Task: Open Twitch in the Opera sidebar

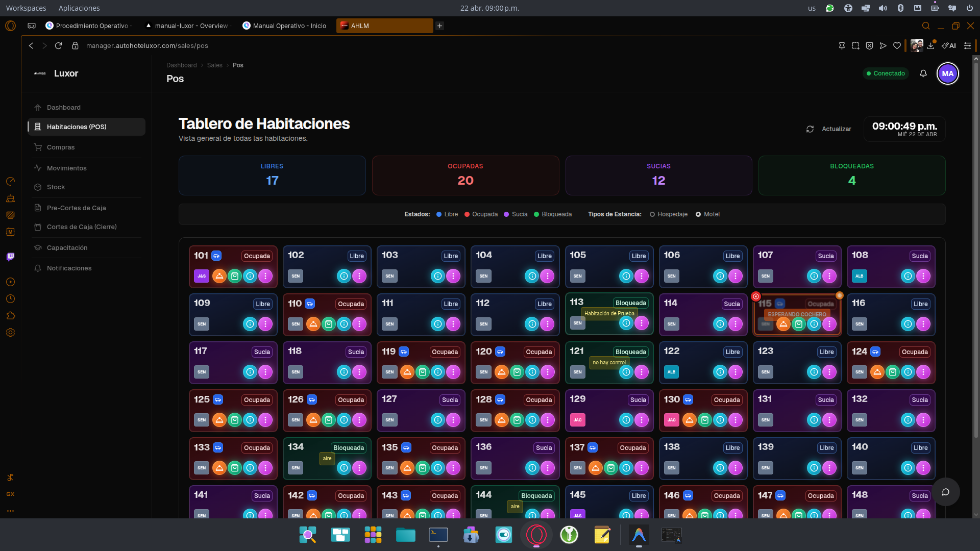Action: 10,257
